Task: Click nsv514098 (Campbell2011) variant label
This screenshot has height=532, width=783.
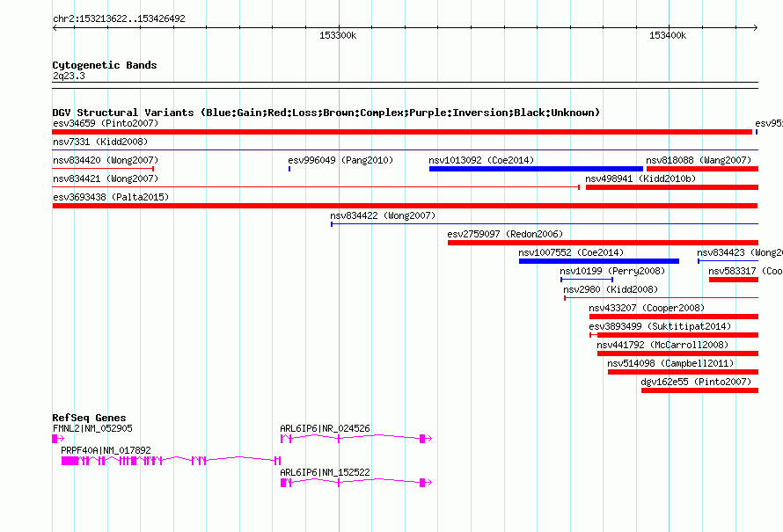Action: tap(670, 363)
